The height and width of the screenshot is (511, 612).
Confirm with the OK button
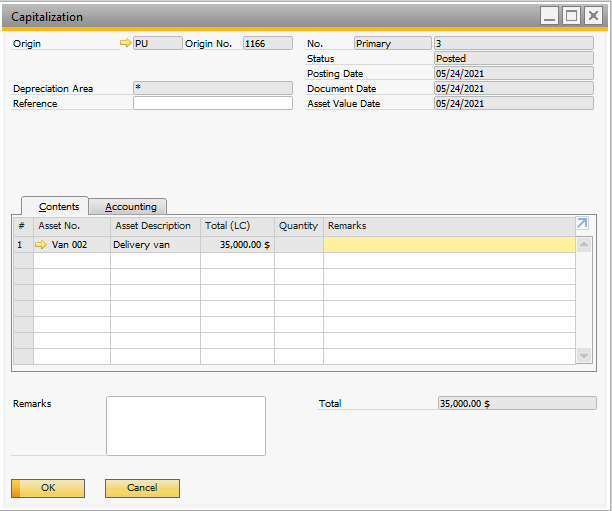click(48, 488)
